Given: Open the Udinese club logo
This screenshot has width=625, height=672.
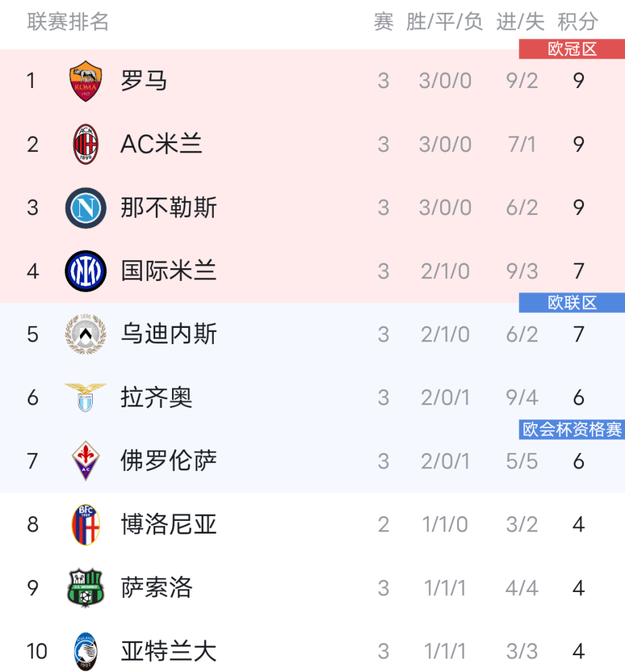Looking at the screenshot, I should pos(86,334).
